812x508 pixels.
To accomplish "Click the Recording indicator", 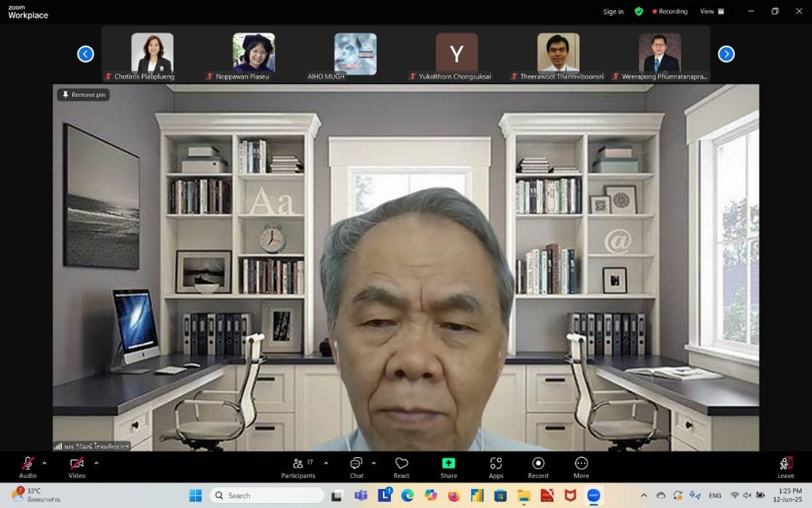I will (x=669, y=11).
